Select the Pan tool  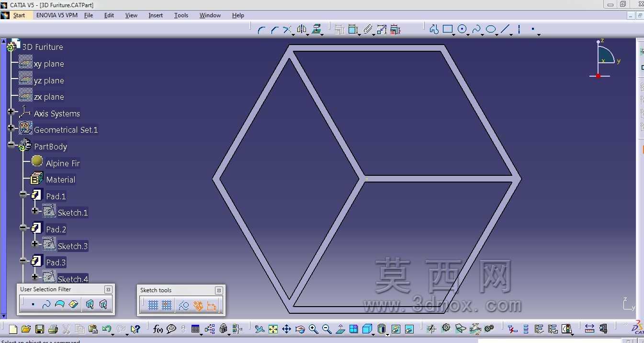pyautogui.click(x=286, y=329)
